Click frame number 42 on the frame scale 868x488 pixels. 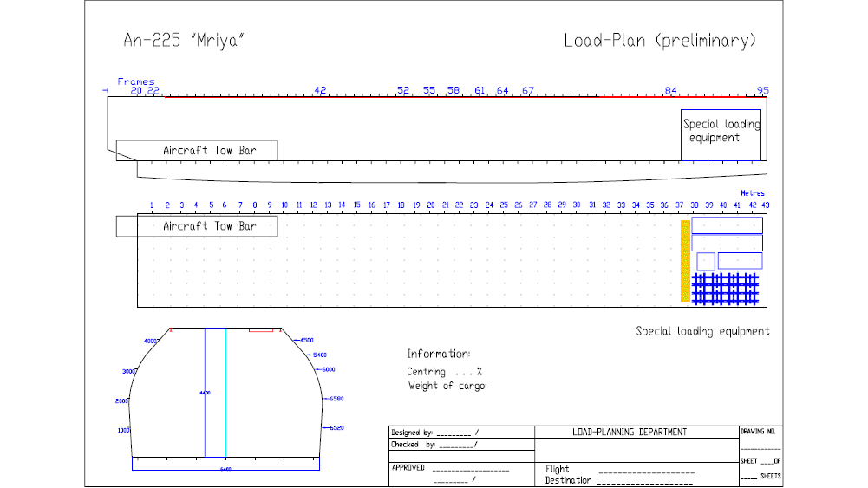point(320,90)
